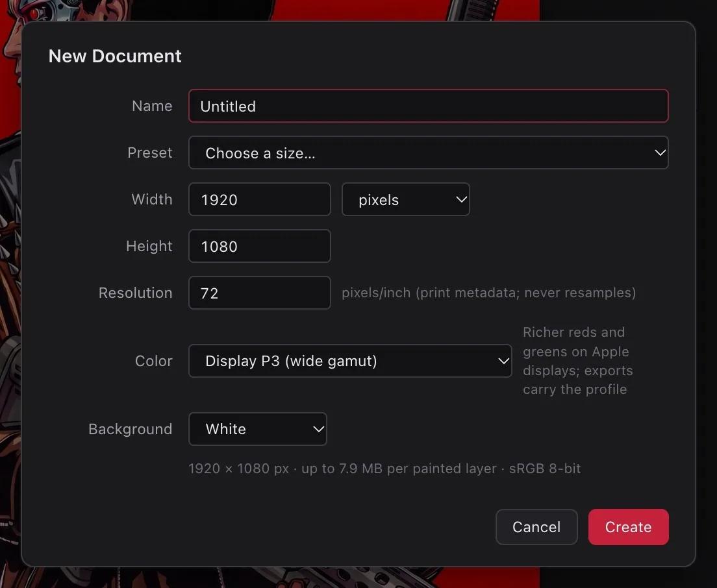Click the 'Color' label
This screenshot has height=588, width=717.
click(x=154, y=361)
